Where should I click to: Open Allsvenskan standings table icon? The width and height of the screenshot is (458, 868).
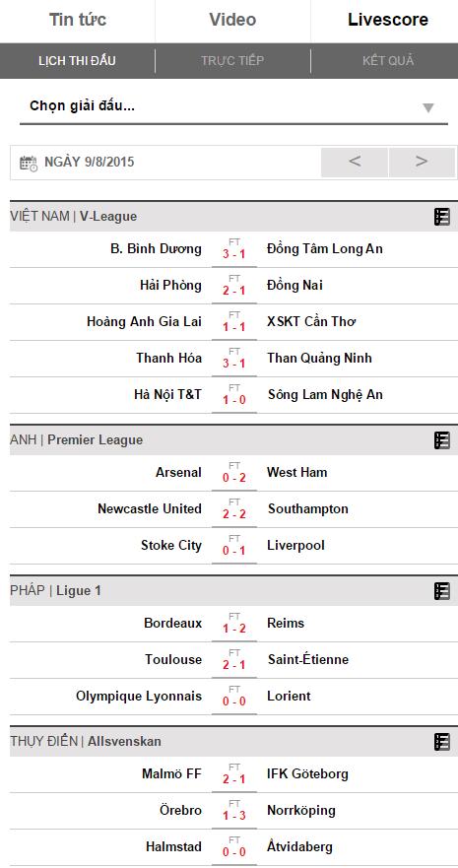coord(441,742)
